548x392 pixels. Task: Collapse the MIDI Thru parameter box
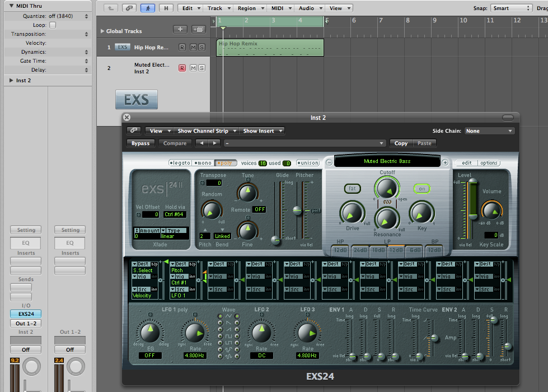pyautogui.click(x=11, y=6)
